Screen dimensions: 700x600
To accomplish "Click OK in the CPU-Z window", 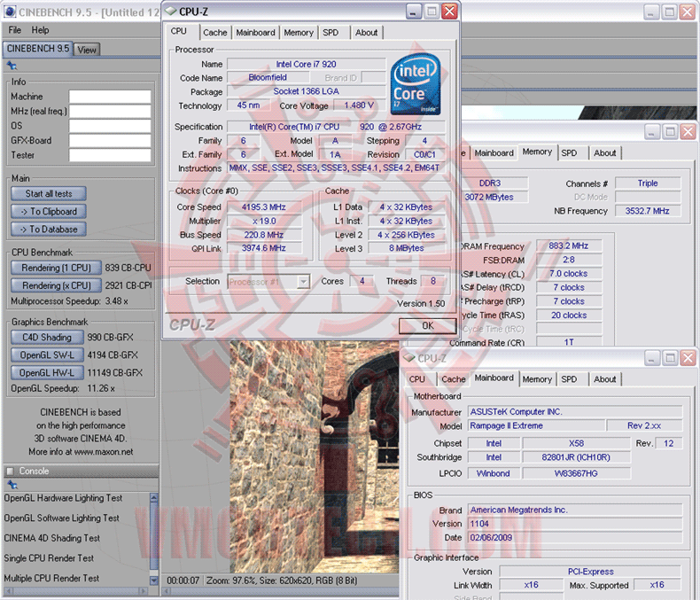I will tap(427, 326).
